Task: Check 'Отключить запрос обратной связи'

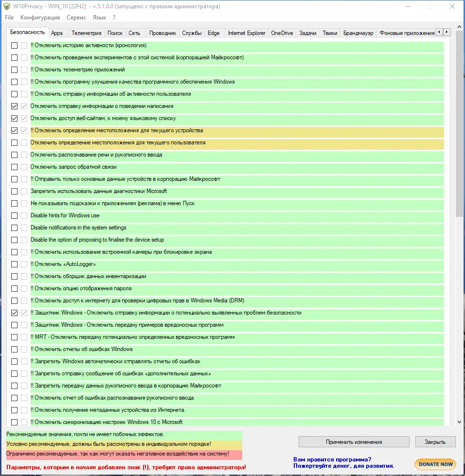Action: pos(14,167)
